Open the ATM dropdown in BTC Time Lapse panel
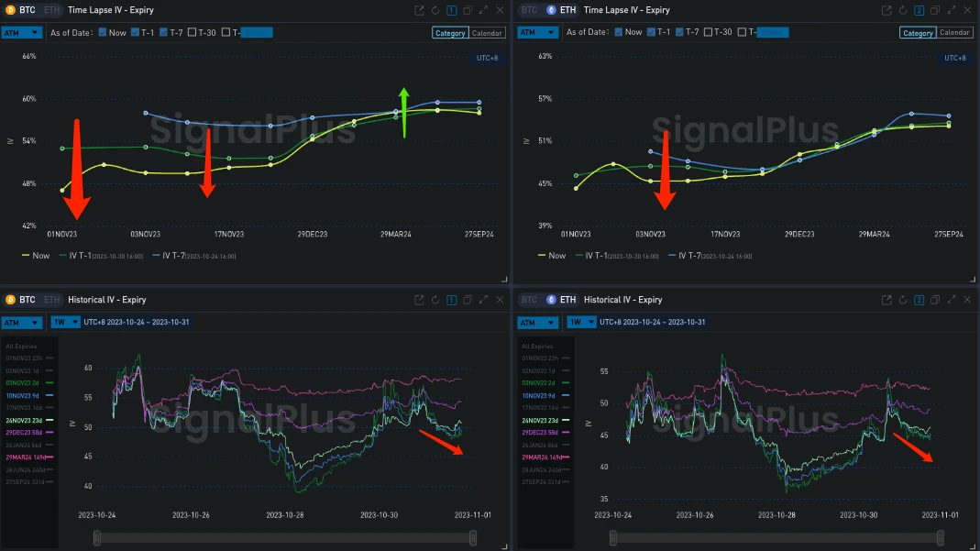Image resolution: width=980 pixels, height=551 pixels. (x=22, y=32)
